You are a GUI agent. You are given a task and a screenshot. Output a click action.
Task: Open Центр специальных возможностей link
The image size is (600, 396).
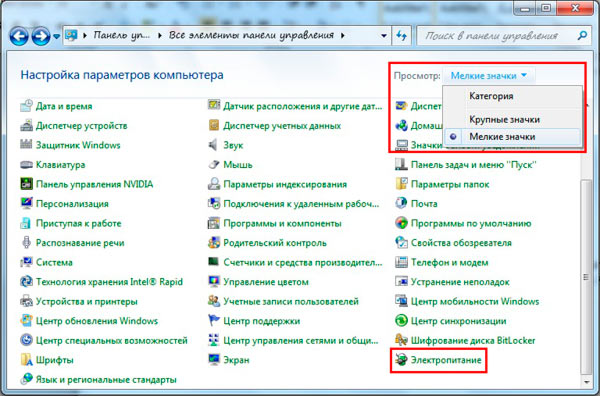tap(112, 341)
